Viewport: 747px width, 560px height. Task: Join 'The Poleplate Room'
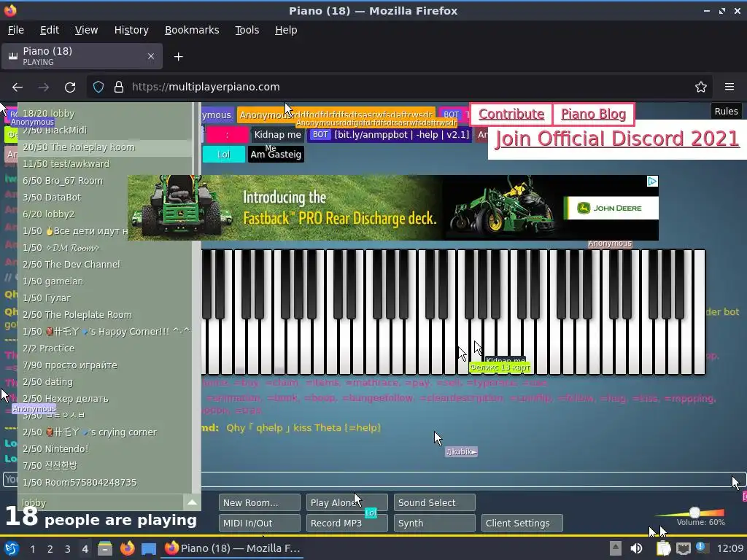pos(105,315)
